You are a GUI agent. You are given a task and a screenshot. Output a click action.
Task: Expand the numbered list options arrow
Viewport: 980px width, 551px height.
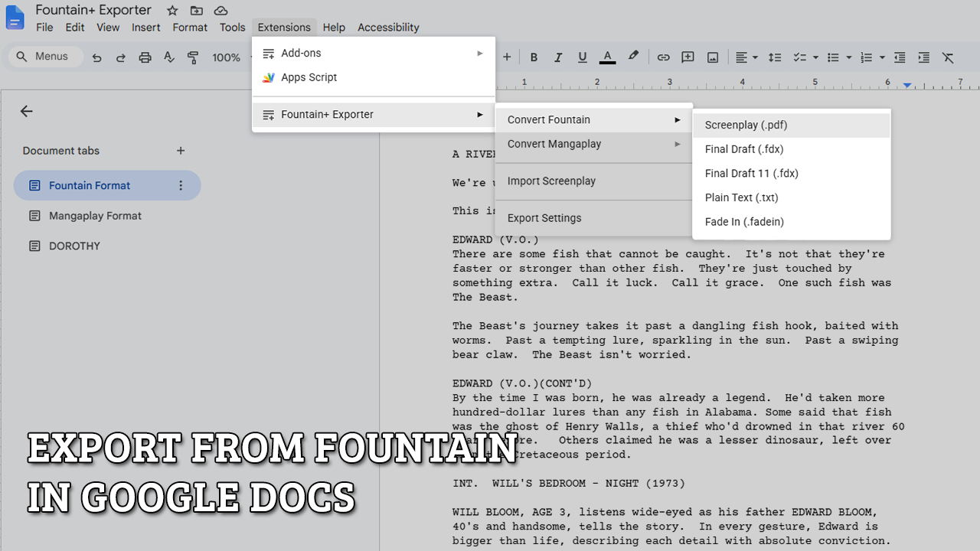882,57
